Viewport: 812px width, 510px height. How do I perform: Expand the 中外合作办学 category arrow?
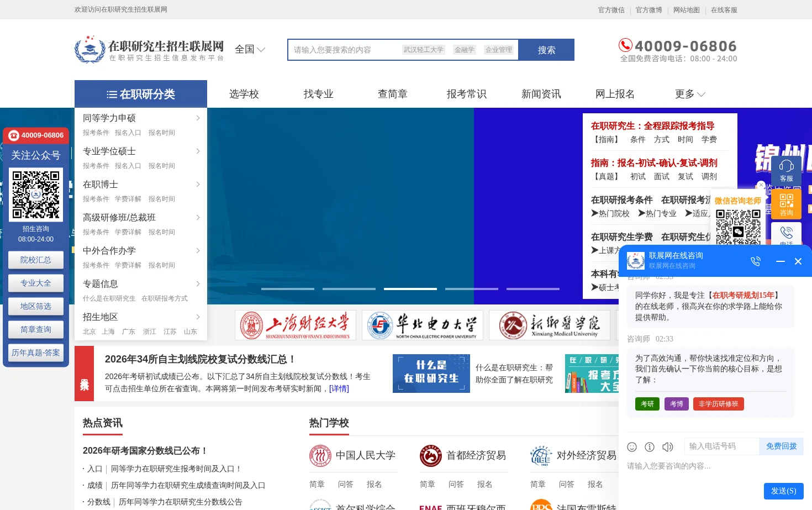(198, 250)
